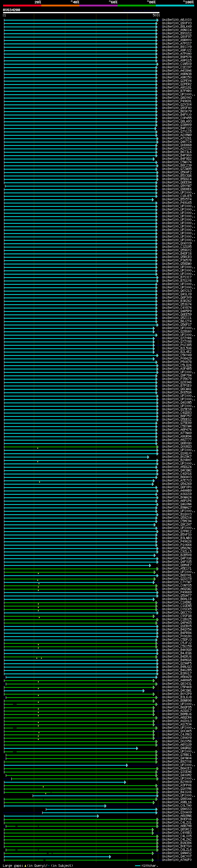Image resolution: width=197 pixels, height=868 pixels.
Task: Open entry UniRef100_A7PSS7
Action: click(x=176, y=43)
